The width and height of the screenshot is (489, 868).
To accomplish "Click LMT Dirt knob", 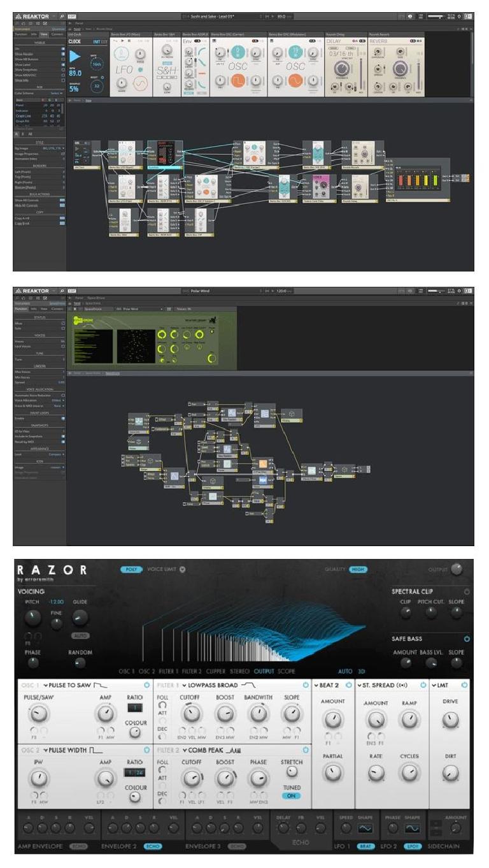I will [450, 774].
